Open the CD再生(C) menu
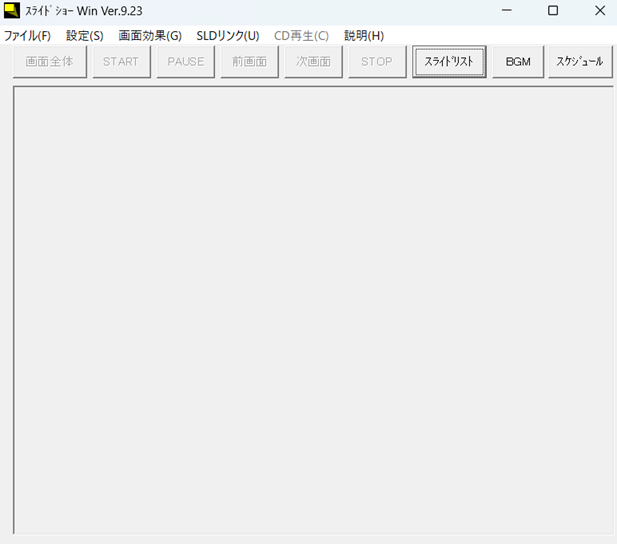Screen dimensions: 617x544 (301, 36)
